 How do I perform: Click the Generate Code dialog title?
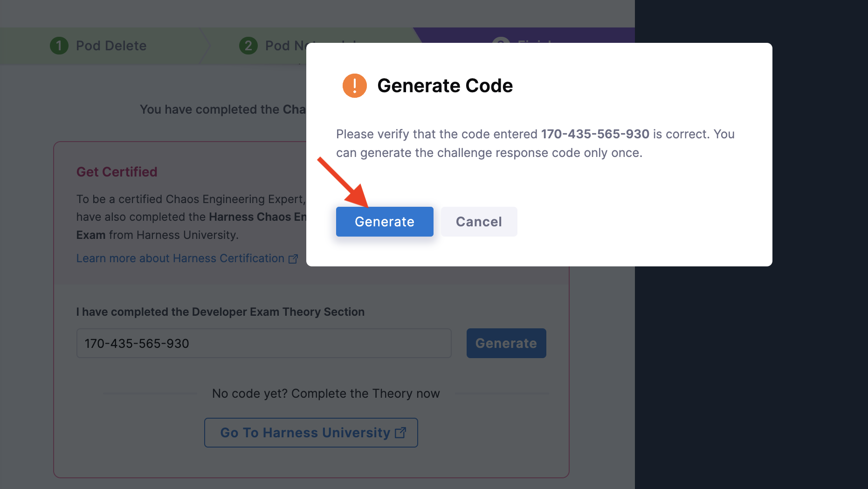pos(445,86)
